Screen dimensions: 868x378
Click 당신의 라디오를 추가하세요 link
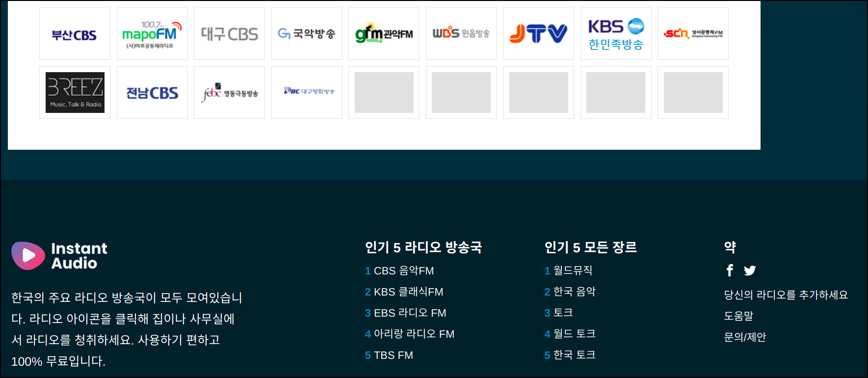click(786, 295)
